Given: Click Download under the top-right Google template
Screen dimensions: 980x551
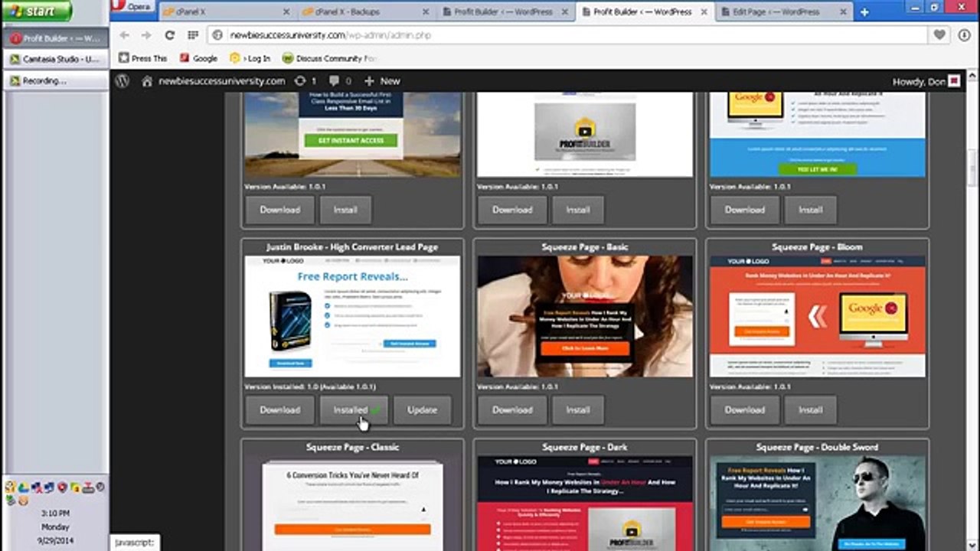Looking at the screenshot, I should 745,210.
